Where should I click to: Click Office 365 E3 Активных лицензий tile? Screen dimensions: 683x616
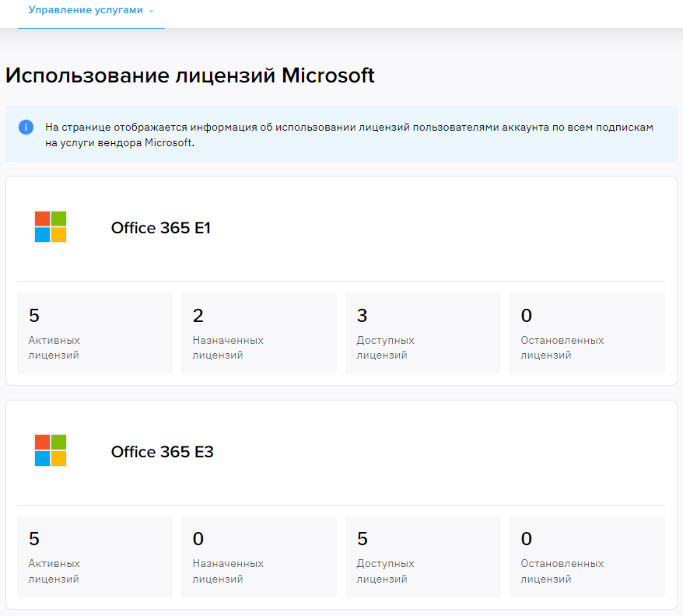[95, 557]
